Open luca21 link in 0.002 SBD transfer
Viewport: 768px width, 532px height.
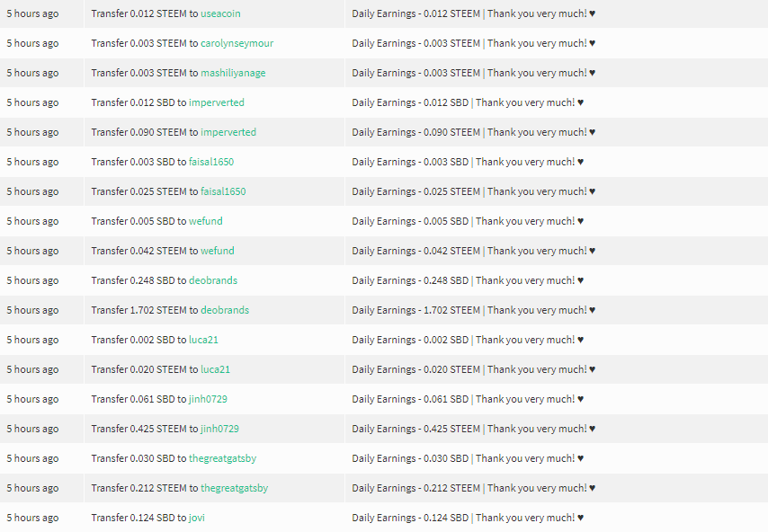[204, 341]
